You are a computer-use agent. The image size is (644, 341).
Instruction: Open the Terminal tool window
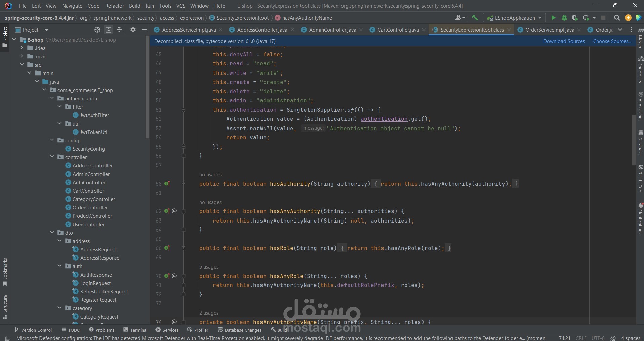[x=135, y=330]
